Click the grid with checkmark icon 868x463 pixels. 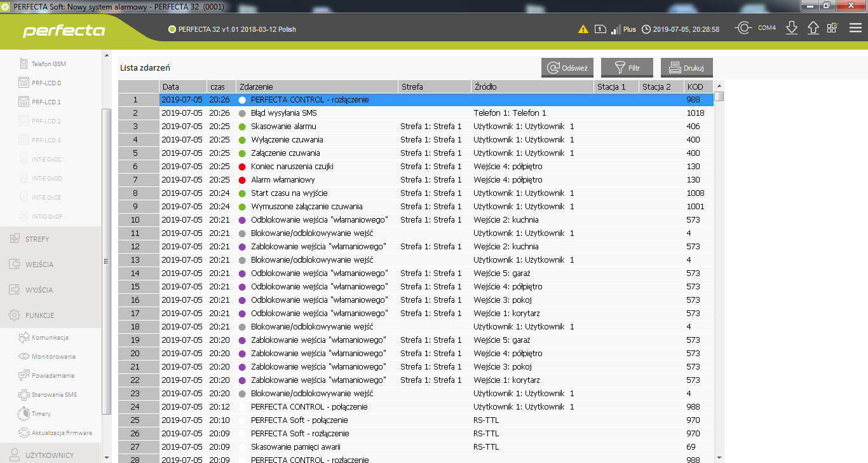click(832, 29)
